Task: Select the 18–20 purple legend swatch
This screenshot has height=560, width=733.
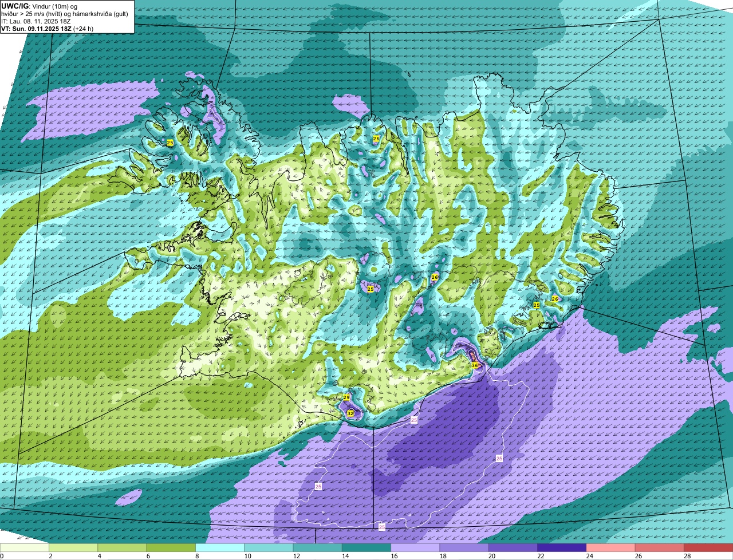Action: point(464,548)
